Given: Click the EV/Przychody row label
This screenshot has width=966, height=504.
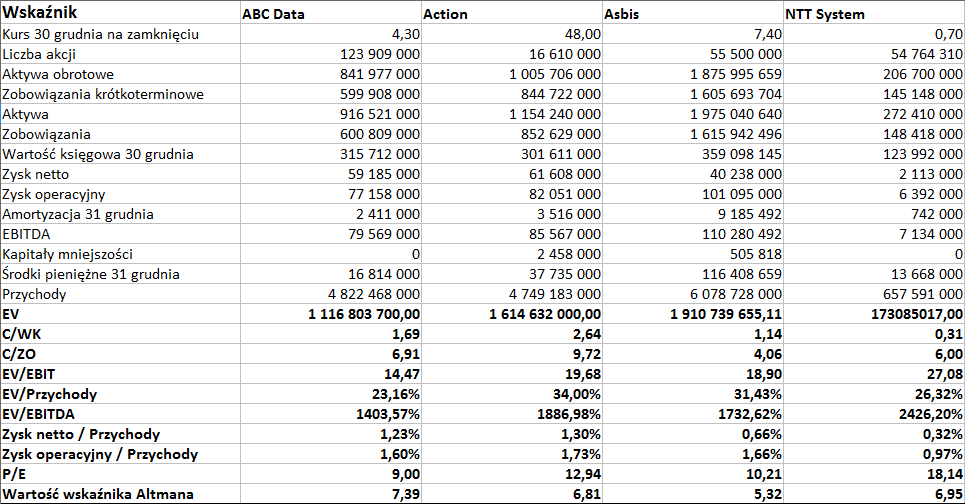Looking at the screenshot, I should point(50,394).
